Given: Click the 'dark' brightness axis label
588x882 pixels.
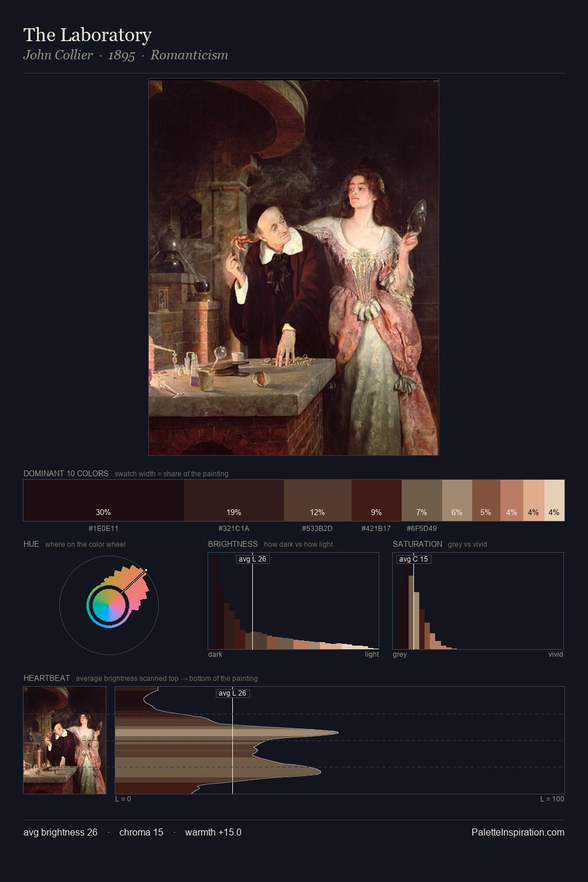Looking at the screenshot, I should click(215, 654).
